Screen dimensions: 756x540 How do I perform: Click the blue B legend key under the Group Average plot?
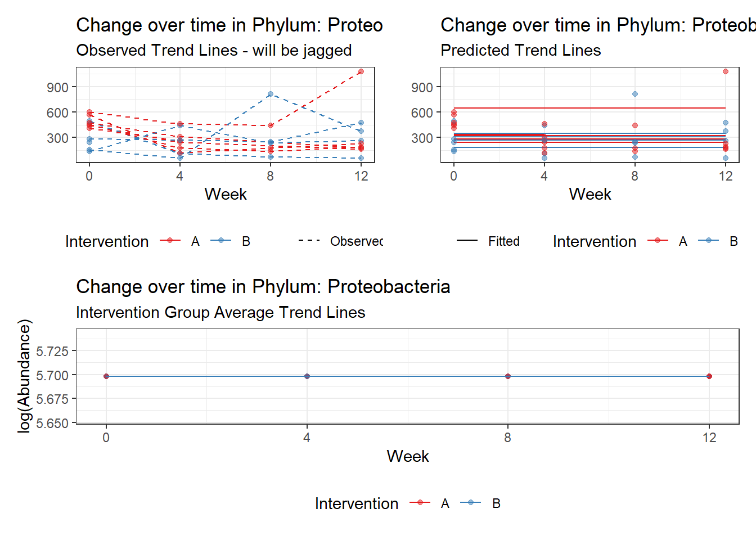tap(470, 503)
